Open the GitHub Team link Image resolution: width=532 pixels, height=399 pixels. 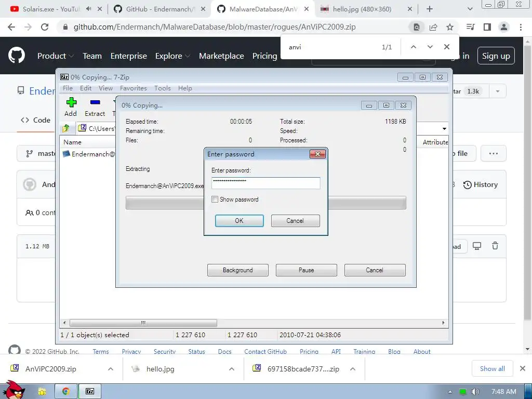92,56
